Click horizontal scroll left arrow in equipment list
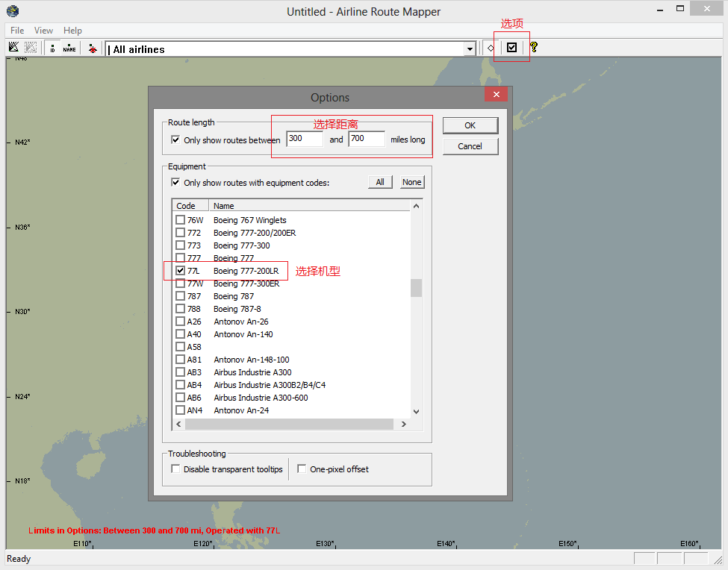728x570 pixels. pos(178,424)
